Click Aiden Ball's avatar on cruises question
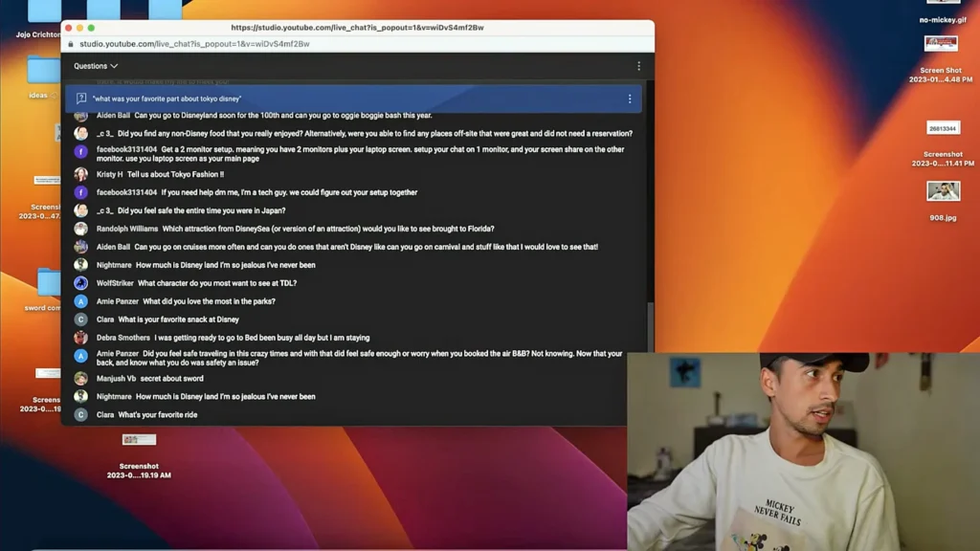 80,247
